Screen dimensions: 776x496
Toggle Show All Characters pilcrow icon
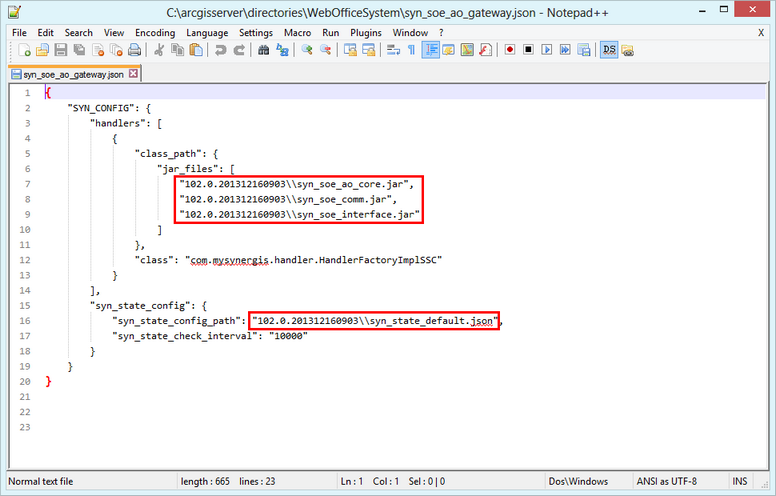click(x=412, y=50)
